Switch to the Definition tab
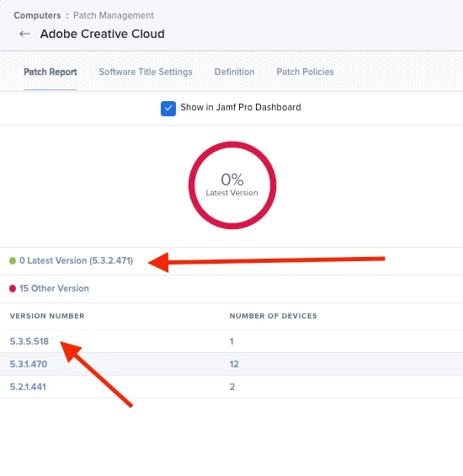The image size is (463, 476). (235, 72)
